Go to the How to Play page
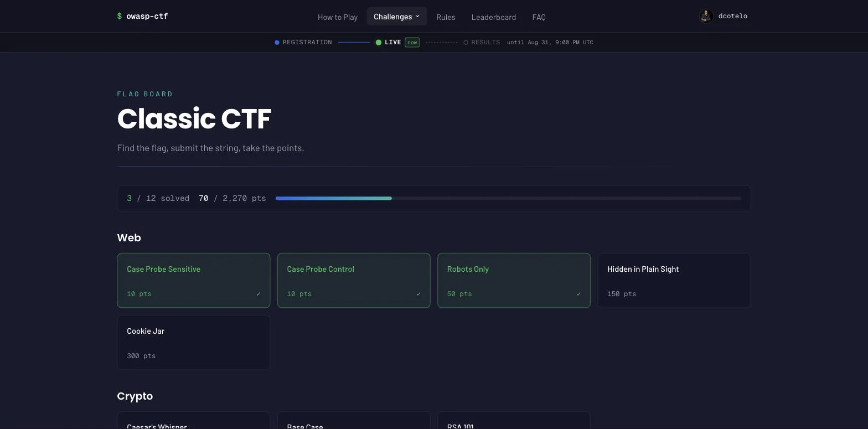Viewport: 868px width, 429px height. 338,17
